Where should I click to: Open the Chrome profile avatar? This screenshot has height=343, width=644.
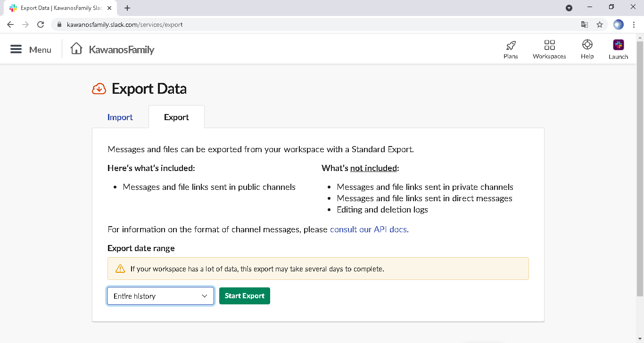pos(619,24)
